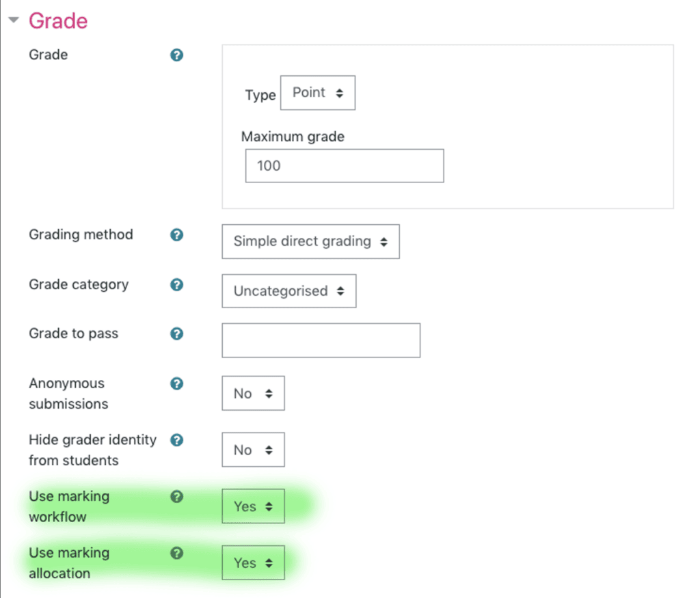Open help for Grading method
Viewport: 700px width, 598px height.
click(176, 235)
